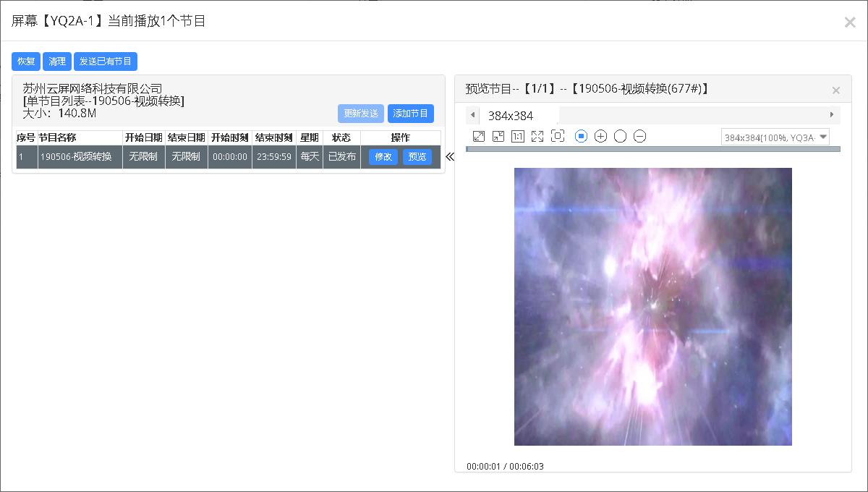Click 预览 for program 190506-视频转换
This screenshot has height=492, width=868.
coord(417,157)
